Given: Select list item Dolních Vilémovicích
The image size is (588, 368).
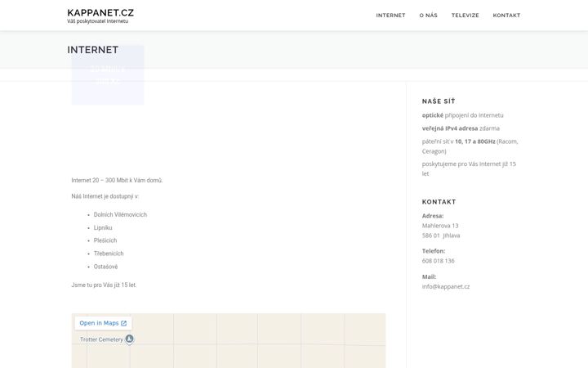Looking at the screenshot, I should click(120, 215).
